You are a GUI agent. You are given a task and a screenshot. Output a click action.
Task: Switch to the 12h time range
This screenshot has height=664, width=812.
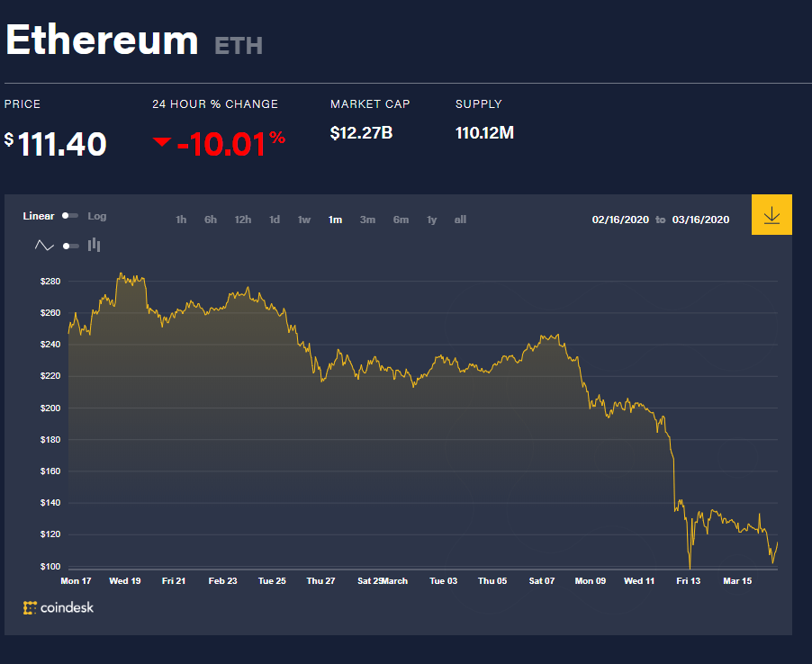(243, 220)
